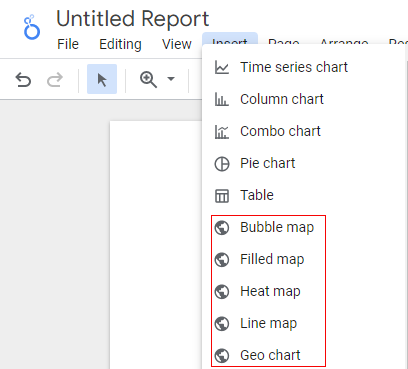Open the Editing menu

click(120, 44)
